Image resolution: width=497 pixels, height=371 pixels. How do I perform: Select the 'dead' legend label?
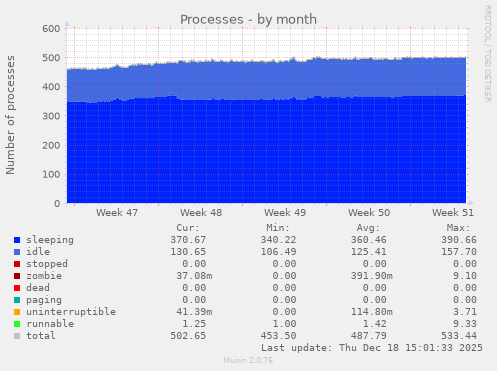tap(38, 288)
